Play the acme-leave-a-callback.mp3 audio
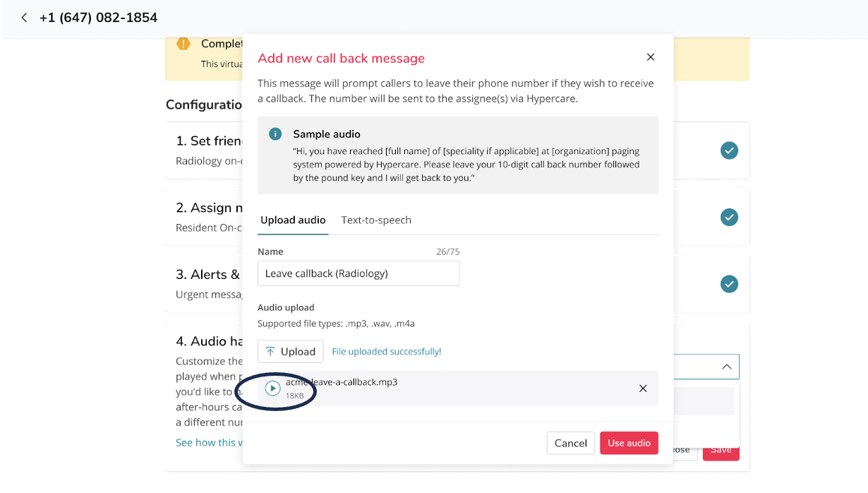 click(272, 388)
